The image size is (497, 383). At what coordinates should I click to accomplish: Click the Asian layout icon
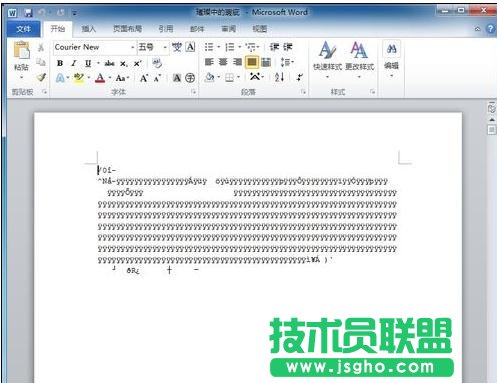[255, 77]
